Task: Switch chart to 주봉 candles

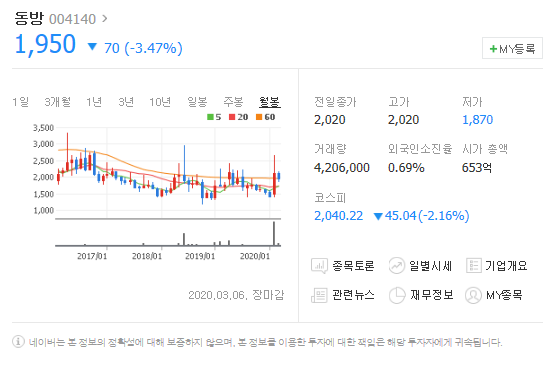Action: click(233, 102)
